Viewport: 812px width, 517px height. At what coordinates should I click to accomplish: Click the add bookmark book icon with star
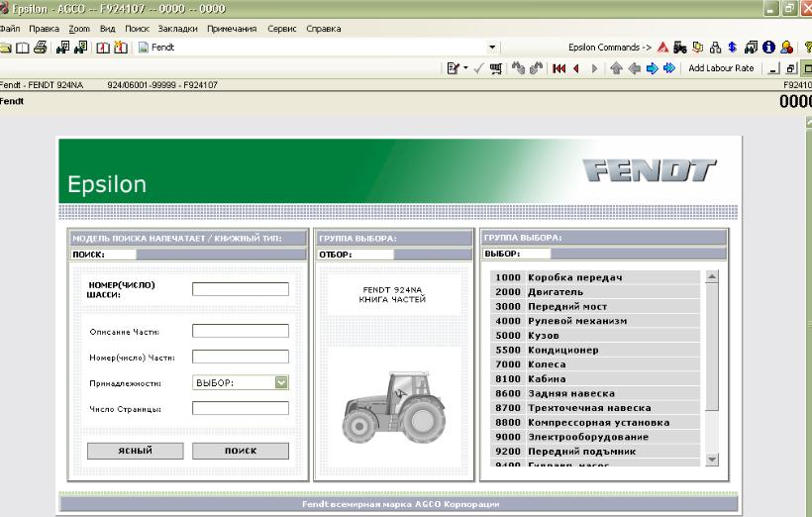pyautogui.click(x=121, y=48)
